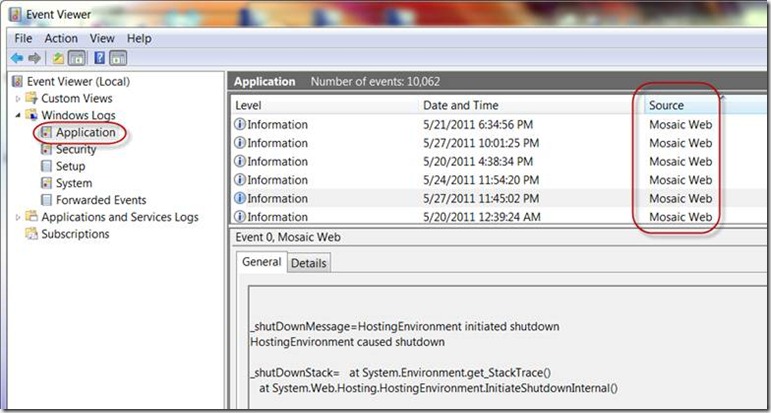Screen dimensions: 771x413
Task: Open the View menu
Action: point(102,38)
